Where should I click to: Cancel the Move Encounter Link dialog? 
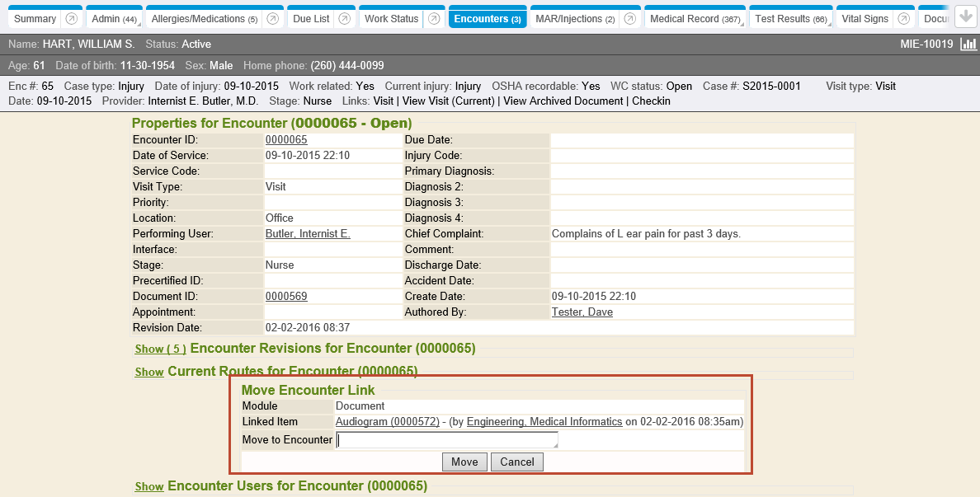(x=517, y=462)
